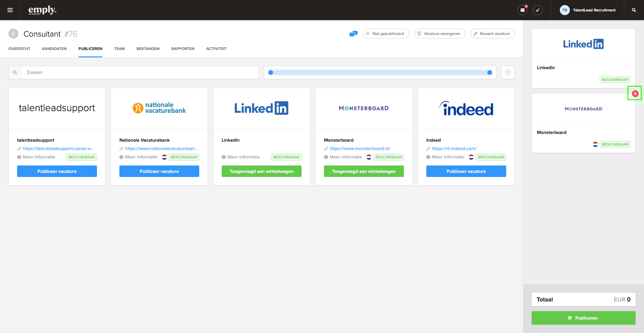Toggle the Niet gepubliceerd status button
Image resolution: width=644 pixels, height=333 pixels.
click(386, 34)
